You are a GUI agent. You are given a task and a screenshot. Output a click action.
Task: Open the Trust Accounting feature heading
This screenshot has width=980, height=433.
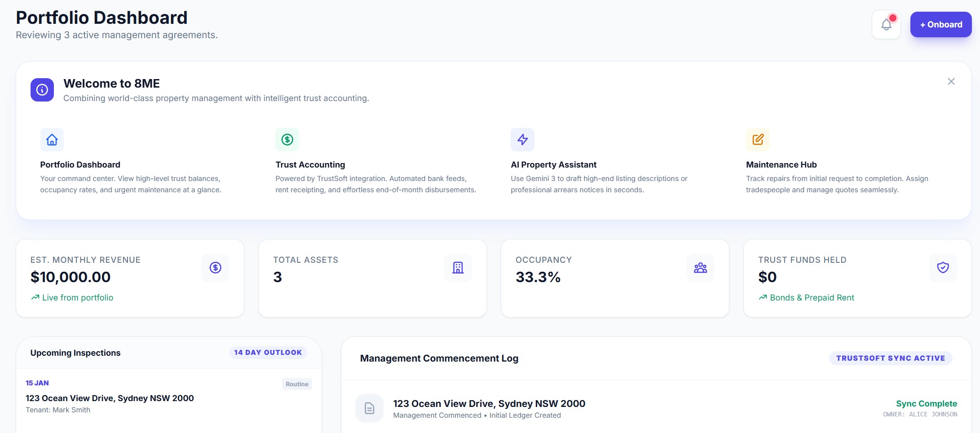point(310,164)
